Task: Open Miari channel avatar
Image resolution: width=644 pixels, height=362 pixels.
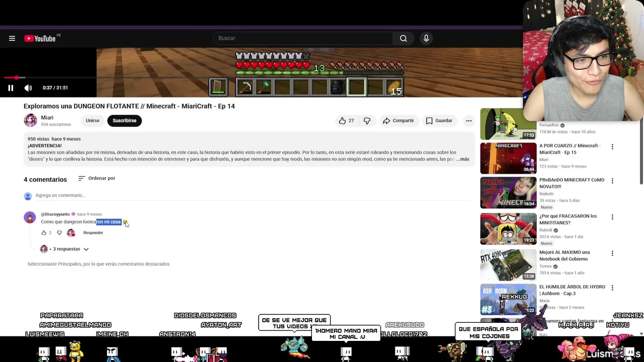Action: 30,120
